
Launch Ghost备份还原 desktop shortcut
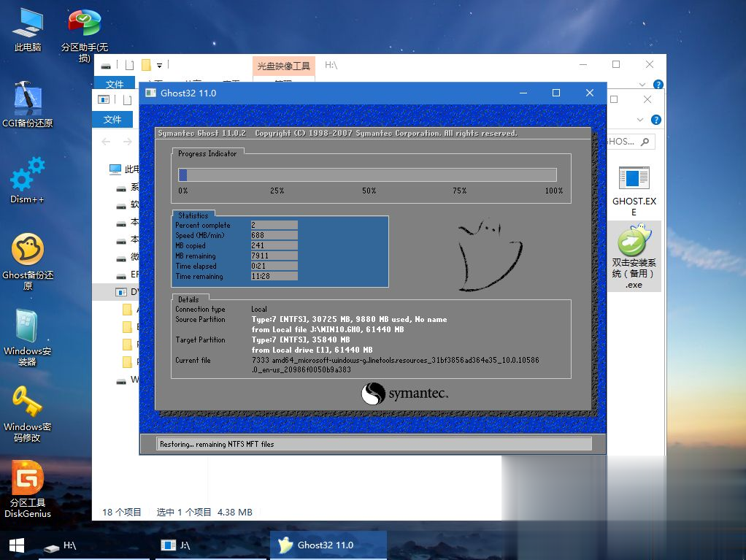pos(28,261)
